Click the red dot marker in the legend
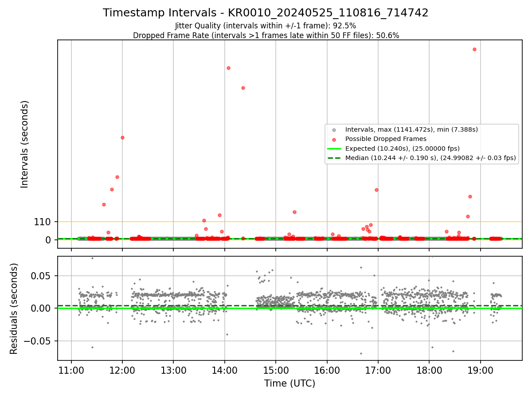Image resolution: width=532 pixels, height=399 pixels. pyautogui.click(x=334, y=139)
